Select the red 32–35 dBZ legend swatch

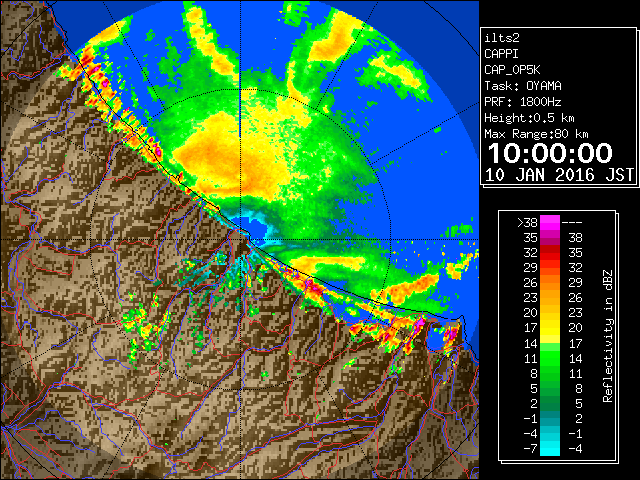[x=550, y=253]
